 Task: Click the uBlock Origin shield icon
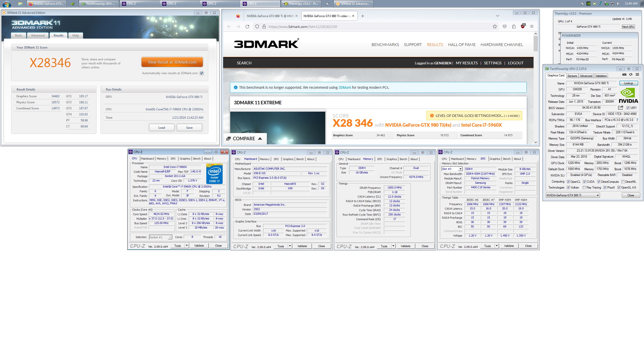pyautogui.click(x=523, y=26)
